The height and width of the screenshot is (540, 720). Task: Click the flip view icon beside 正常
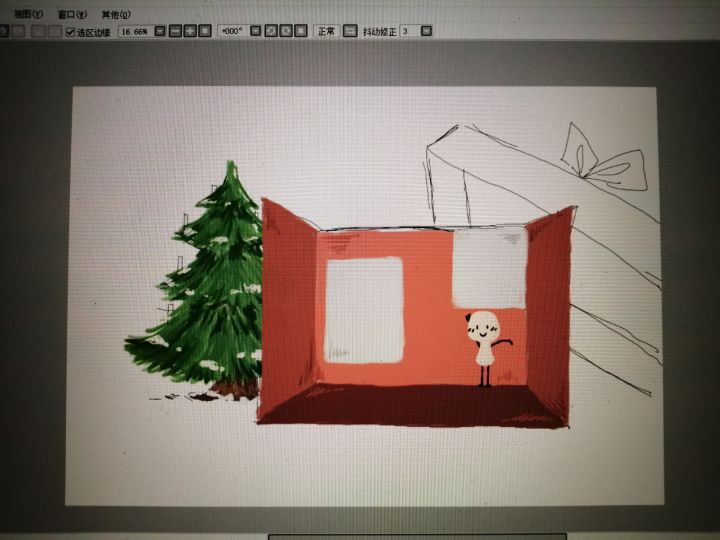tap(350, 31)
